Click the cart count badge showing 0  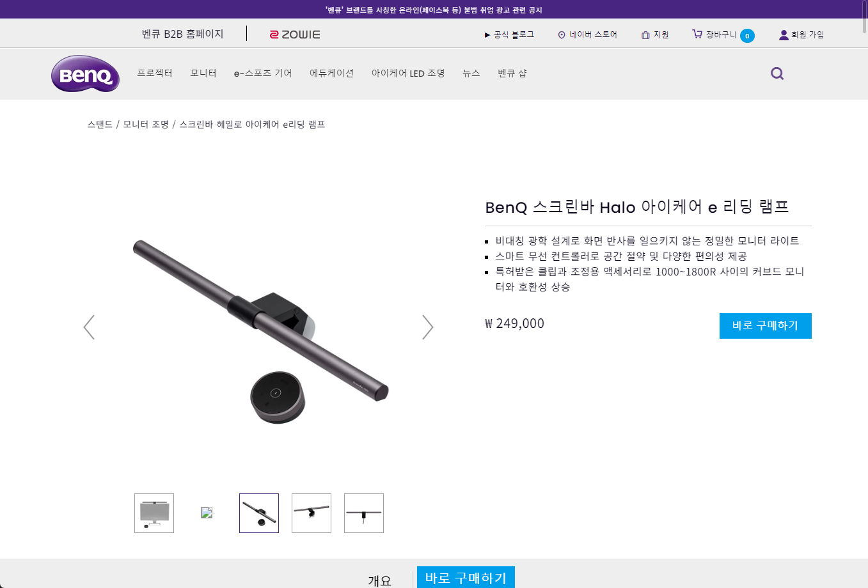pos(747,36)
